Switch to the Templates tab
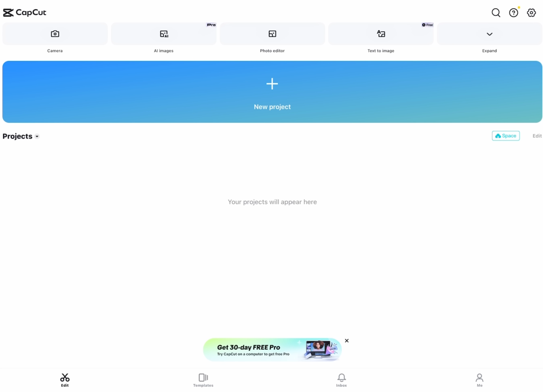 pos(203,380)
